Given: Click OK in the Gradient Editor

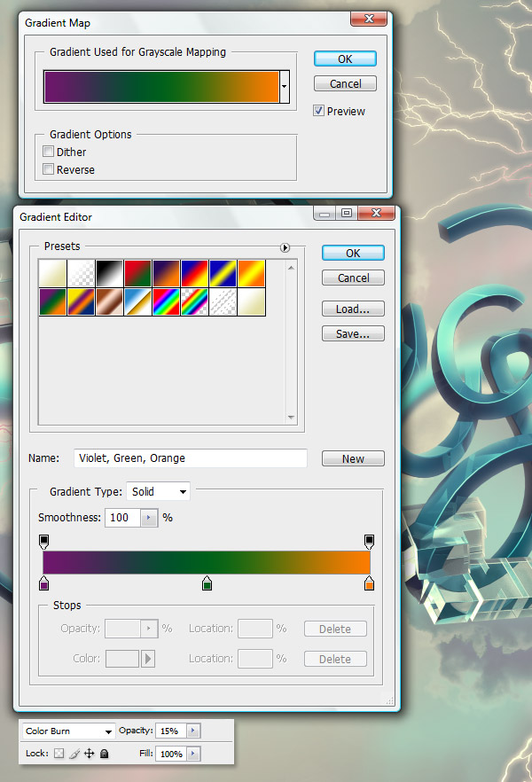Looking at the screenshot, I should pos(353,253).
